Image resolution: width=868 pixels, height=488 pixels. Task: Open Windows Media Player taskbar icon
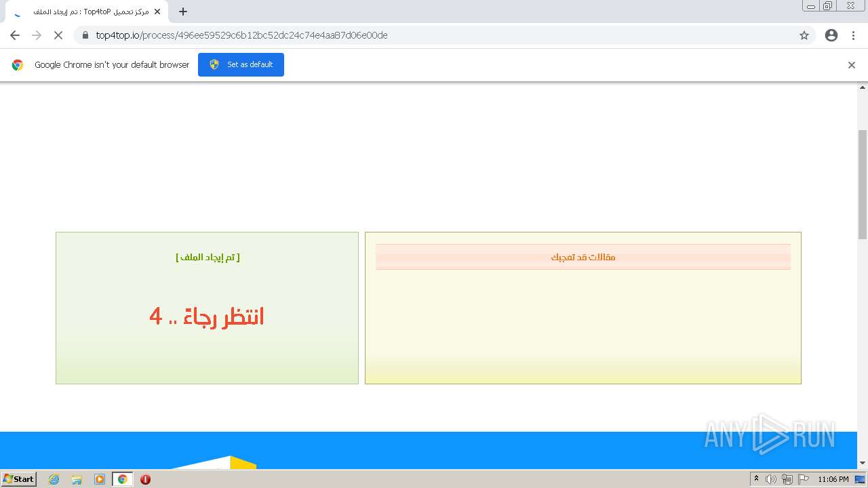point(100,479)
